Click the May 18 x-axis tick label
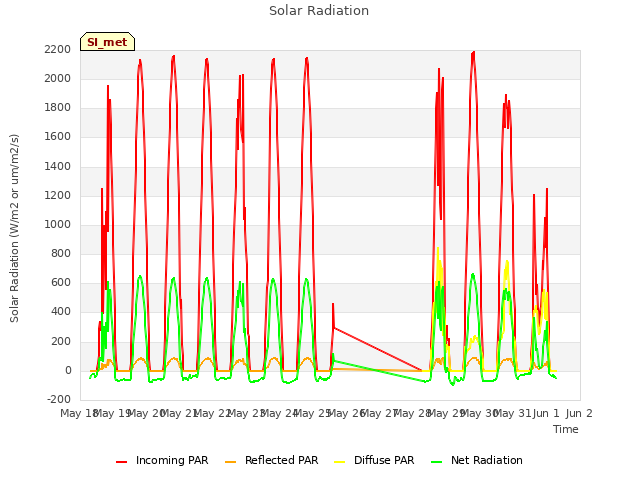640x480 pixels. [78, 413]
